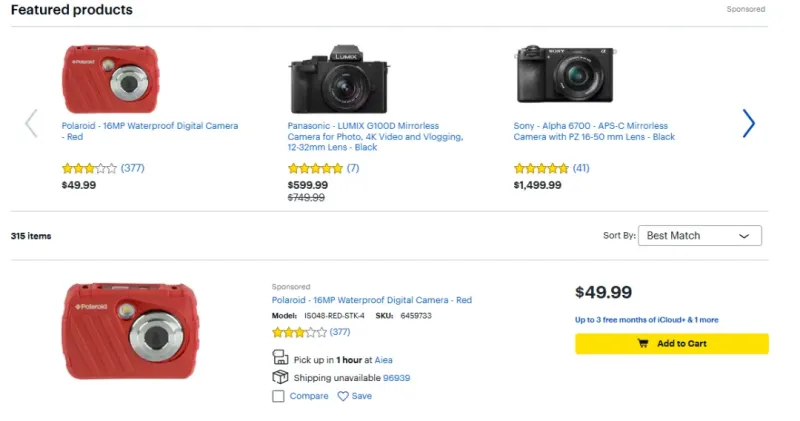
Task: Click the shipping box icon
Action: [x=280, y=378]
